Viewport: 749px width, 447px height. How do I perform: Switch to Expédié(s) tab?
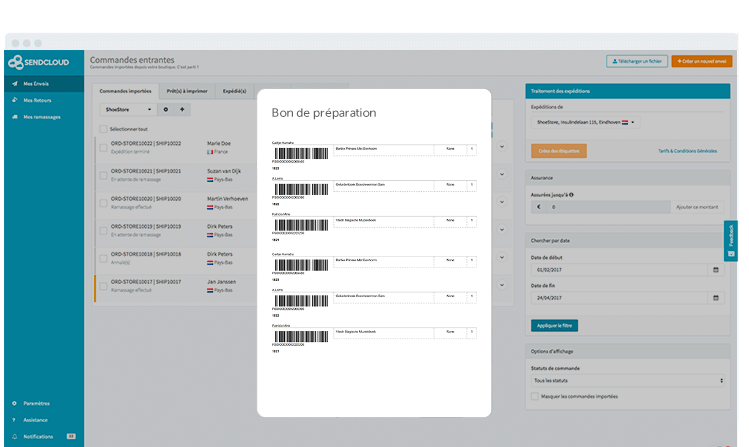tap(235, 91)
